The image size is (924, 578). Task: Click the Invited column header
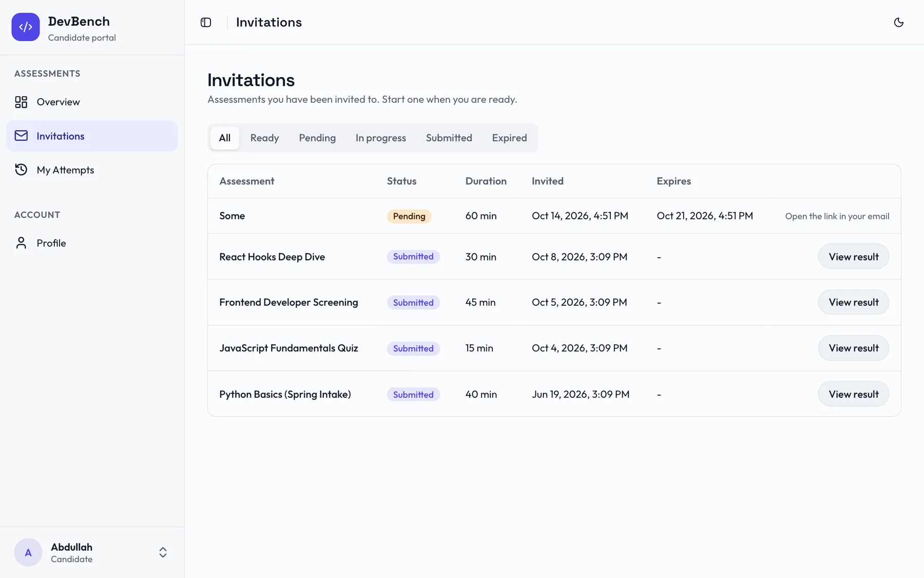(547, 181)
